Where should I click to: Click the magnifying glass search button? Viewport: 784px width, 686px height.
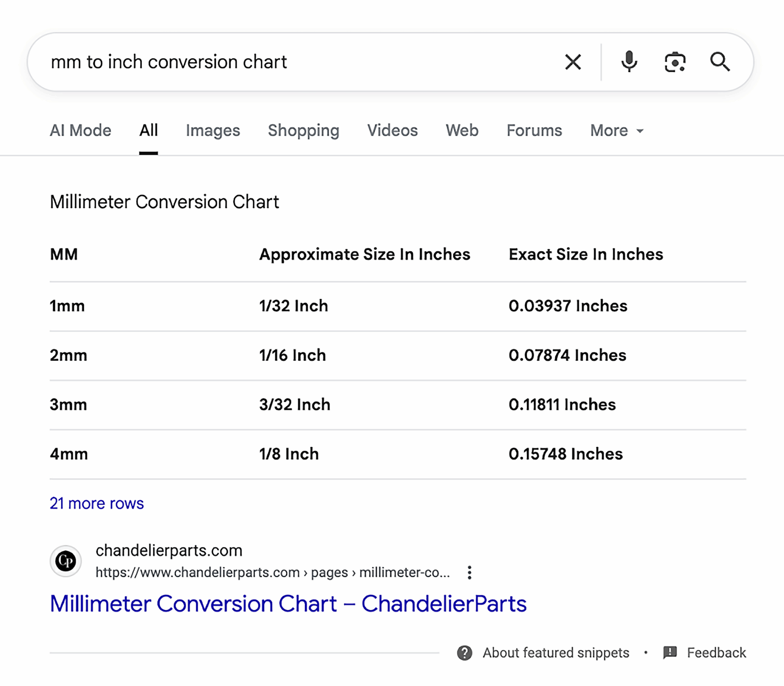pyautogui.click(x=720, y=62)
